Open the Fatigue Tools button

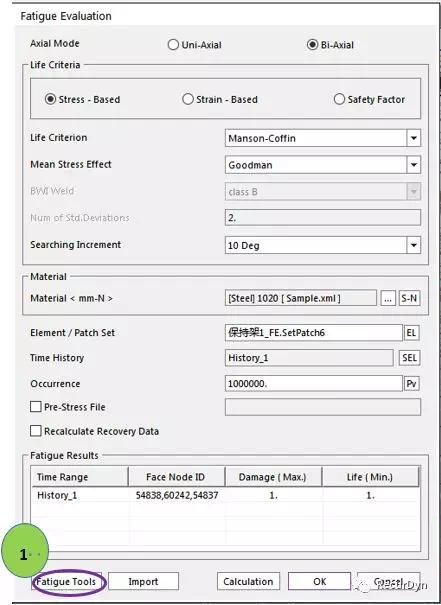point(66,581)
